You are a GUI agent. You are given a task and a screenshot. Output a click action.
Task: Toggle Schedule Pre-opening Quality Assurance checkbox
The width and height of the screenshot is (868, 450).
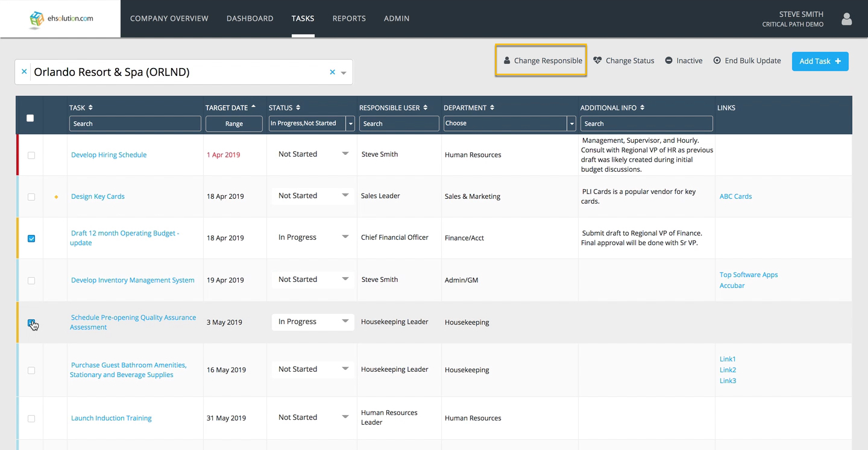point(31,323)
